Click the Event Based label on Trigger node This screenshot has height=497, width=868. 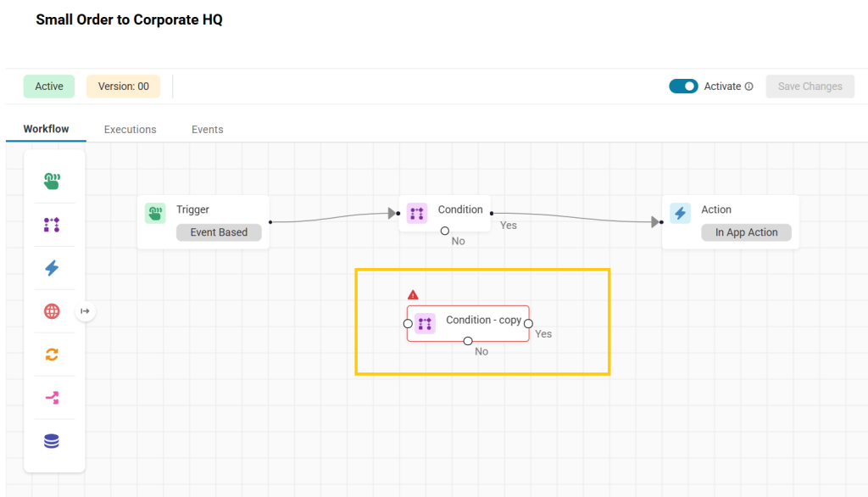219,232
